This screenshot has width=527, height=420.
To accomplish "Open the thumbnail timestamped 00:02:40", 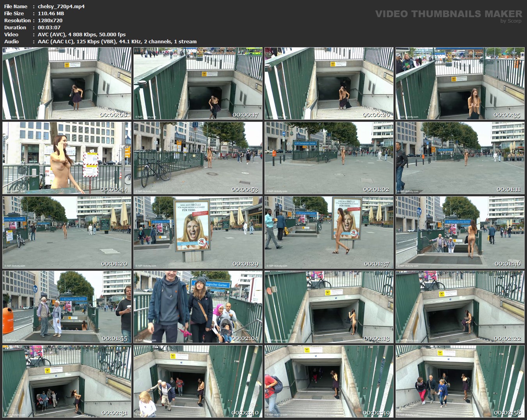I will click(x=198, y=381).
